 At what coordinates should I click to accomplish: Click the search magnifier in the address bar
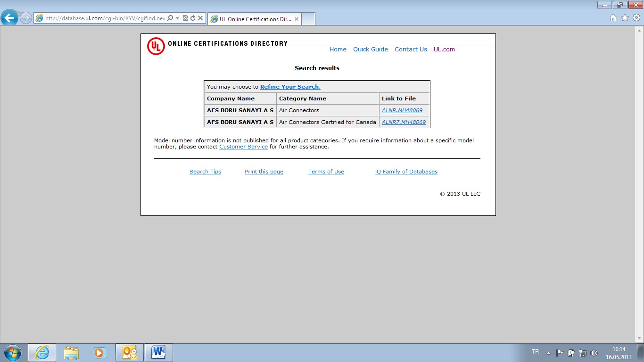point(170,18)
